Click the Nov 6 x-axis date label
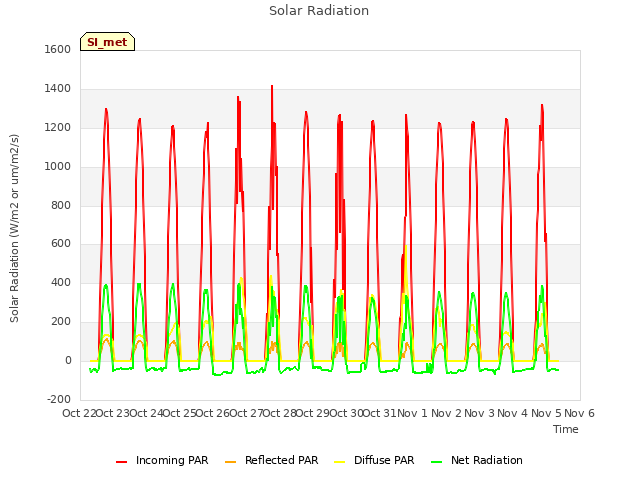640x480 pixels. coord(579,413)
